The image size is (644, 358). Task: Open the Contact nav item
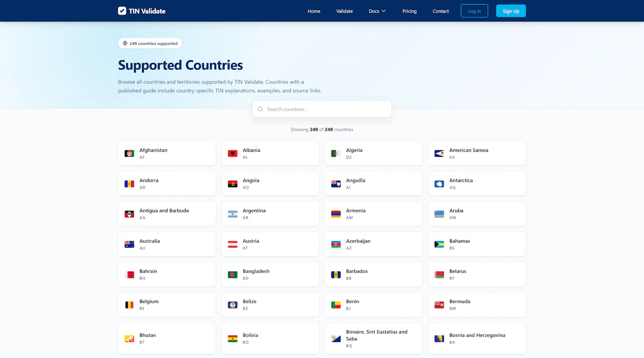pos(441,11)
